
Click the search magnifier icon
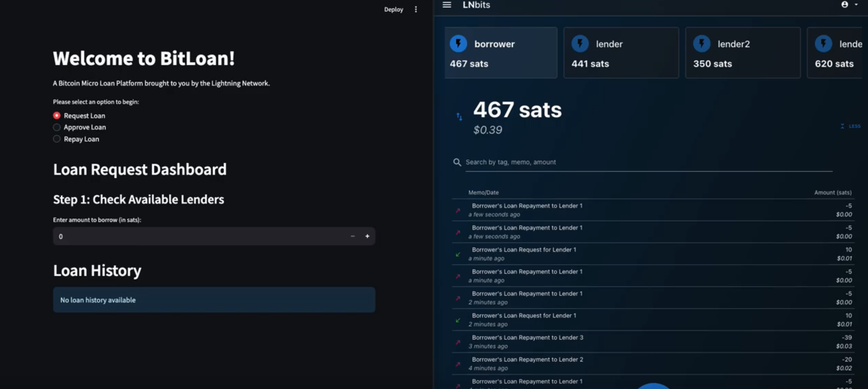[x=457, y=162]
